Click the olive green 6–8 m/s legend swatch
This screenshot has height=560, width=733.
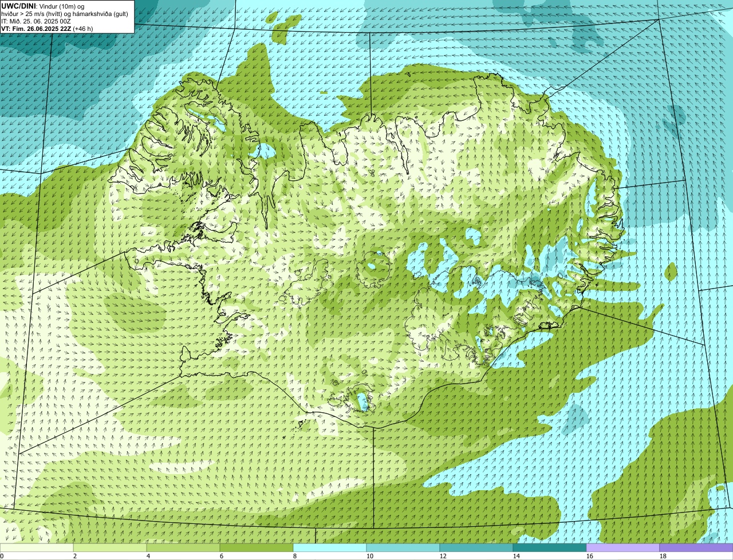pos(257,548)
